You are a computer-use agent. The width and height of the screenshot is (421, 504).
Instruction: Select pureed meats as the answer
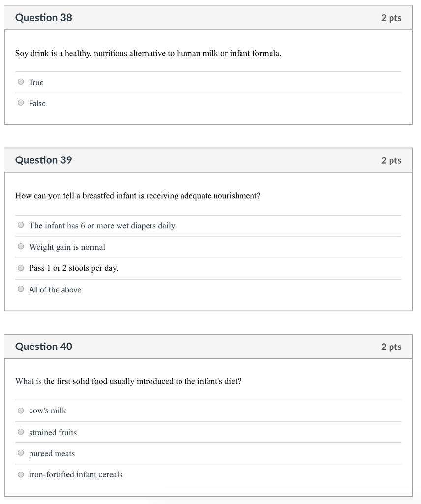[x=21, y=452]
